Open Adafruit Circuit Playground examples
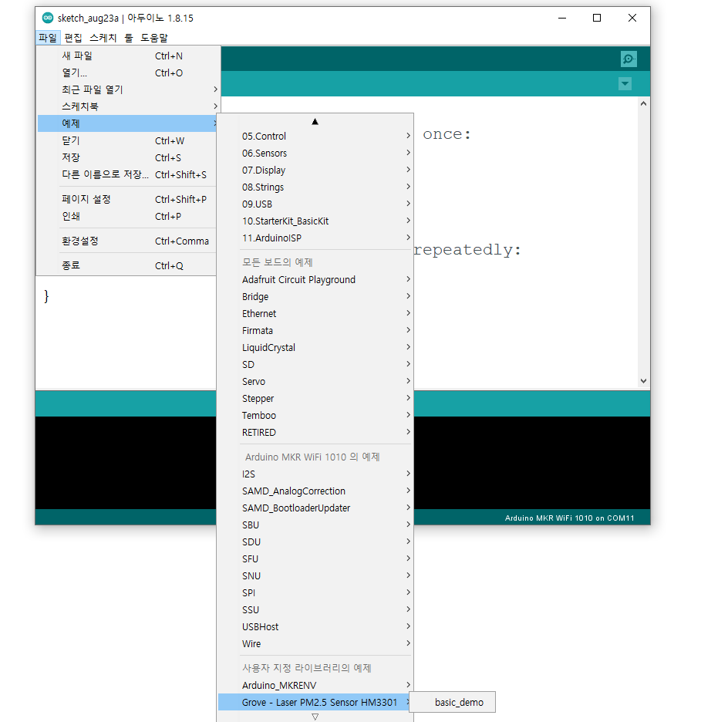This screenshot has height=722, width=728. [315, 279]
